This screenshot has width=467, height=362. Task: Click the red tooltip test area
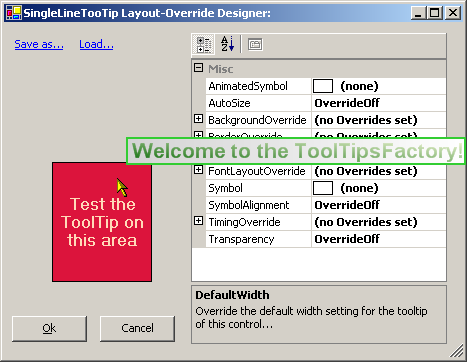click(102, 222)
